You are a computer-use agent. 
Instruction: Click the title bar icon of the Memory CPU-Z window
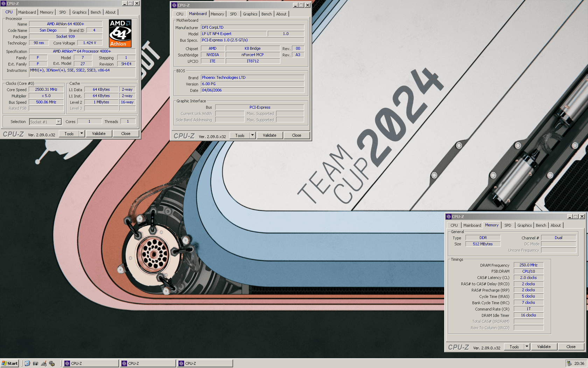point(449,217)
